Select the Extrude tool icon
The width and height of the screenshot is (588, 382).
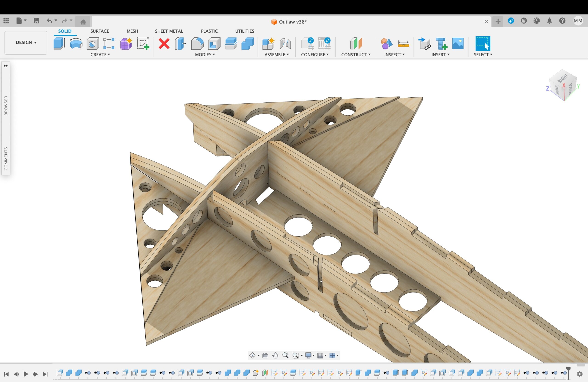coord(59,43)
